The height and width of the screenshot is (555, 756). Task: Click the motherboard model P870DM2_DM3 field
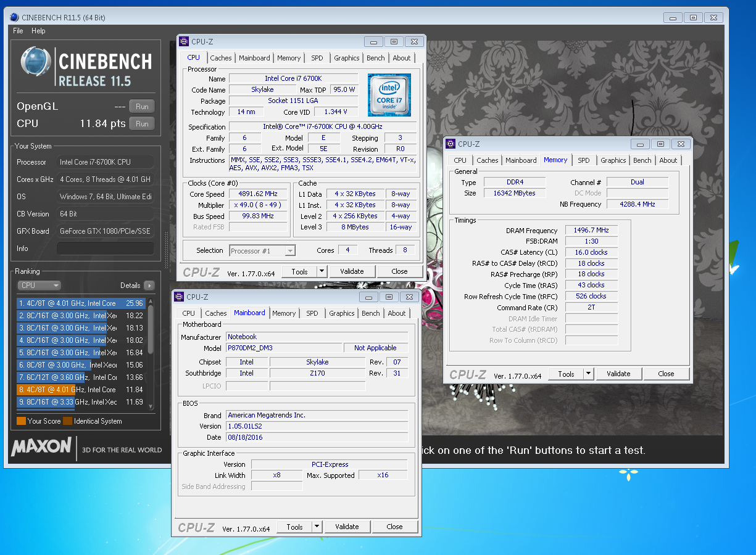click(284, 348)
